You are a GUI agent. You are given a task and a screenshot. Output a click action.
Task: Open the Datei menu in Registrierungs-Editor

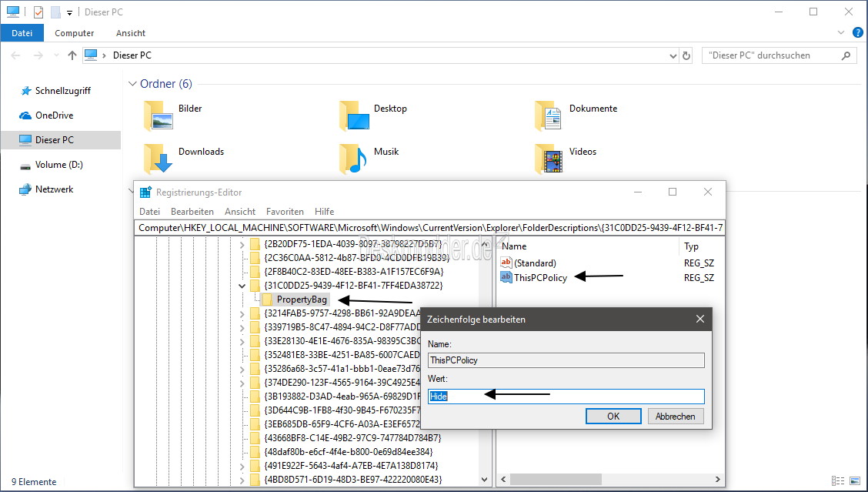(149, 212)
